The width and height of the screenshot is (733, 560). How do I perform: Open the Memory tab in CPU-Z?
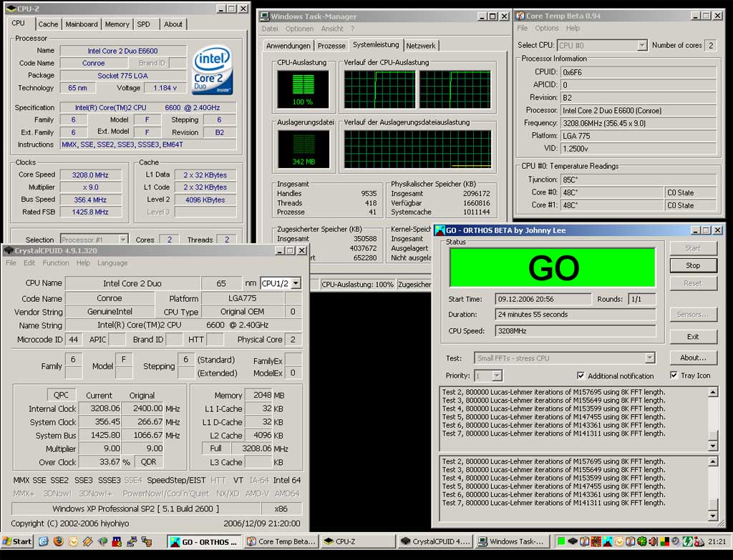coord(117,24)
